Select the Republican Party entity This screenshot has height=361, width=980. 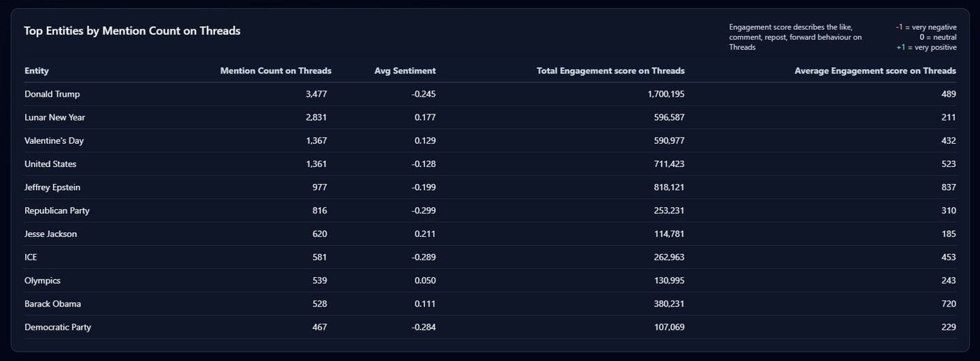(57, 210)
